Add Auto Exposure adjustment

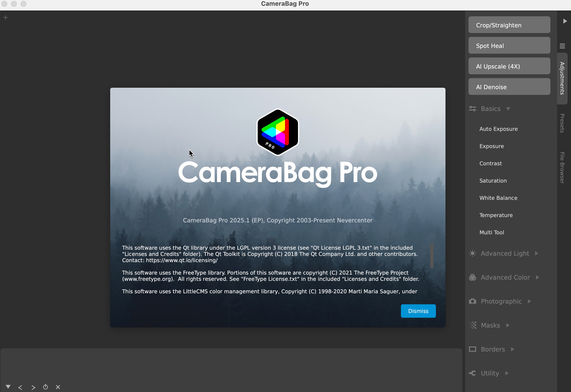(498, 129)
